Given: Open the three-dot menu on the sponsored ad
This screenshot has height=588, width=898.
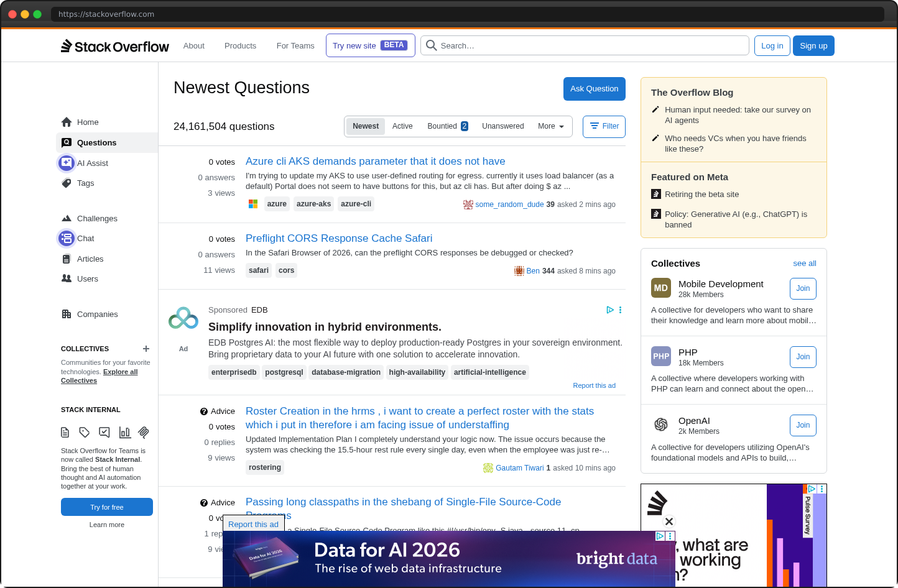Looking at the screenshot, I should point(620,310).
